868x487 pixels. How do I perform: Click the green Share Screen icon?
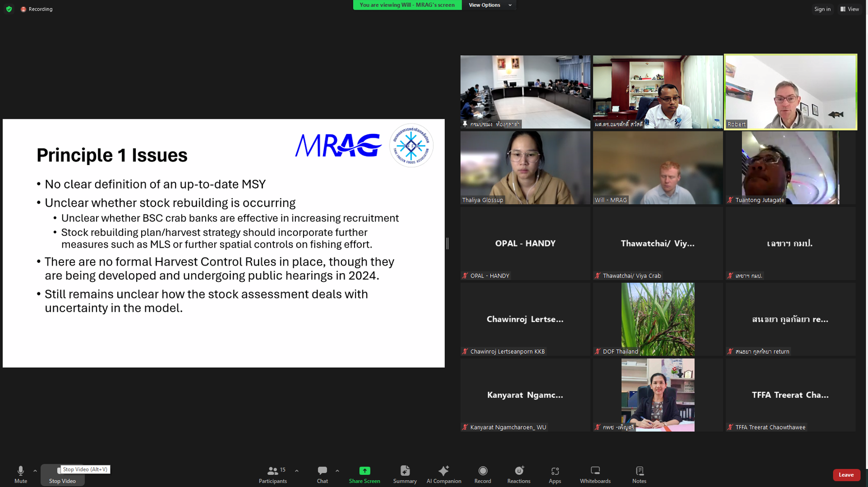click(364, 471)
